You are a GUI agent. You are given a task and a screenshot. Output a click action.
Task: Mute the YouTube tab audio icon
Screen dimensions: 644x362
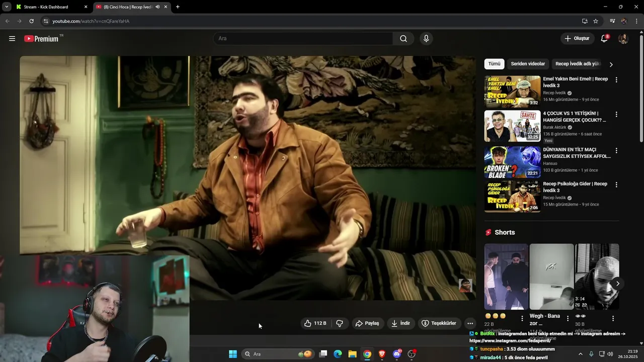pyautogui.click(x=157, y=7)
